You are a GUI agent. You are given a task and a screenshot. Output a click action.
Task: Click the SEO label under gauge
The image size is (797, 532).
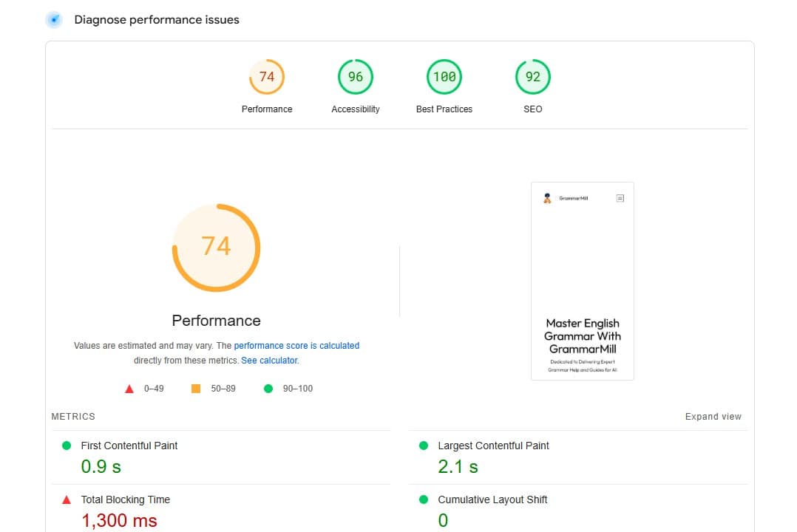pyautogui.click(x=532, y=109)
